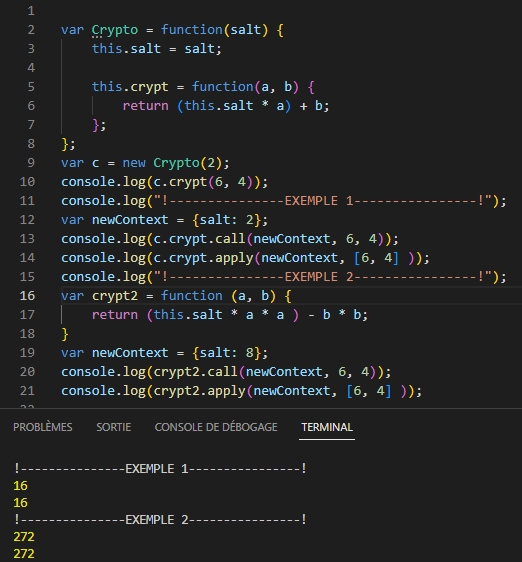Image resolution: width=522 pixels, height=562 pixels.
Task: Click first 272 output in terminal
Action: 24,537
